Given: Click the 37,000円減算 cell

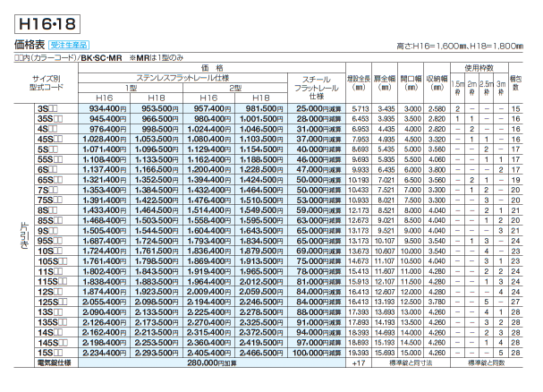Looking at the screenshot, I should point(318,140).
